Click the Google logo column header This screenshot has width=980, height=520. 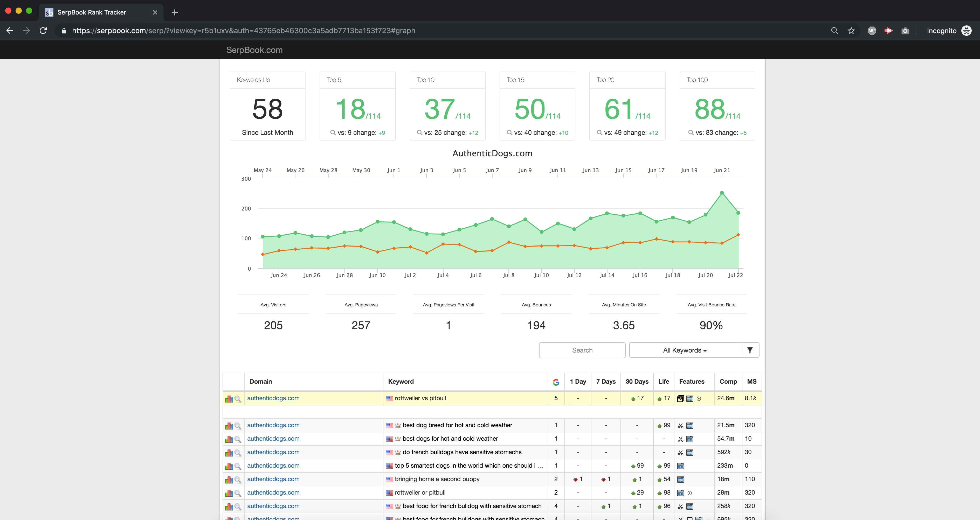[556, 382]
